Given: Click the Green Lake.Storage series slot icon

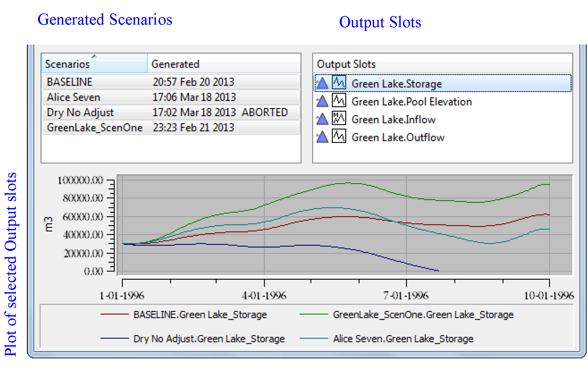Looking at the screenshot, I should [339, 83].
